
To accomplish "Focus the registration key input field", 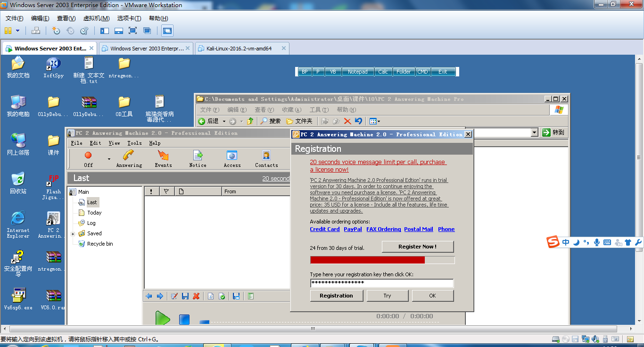I will coord(382,283).
